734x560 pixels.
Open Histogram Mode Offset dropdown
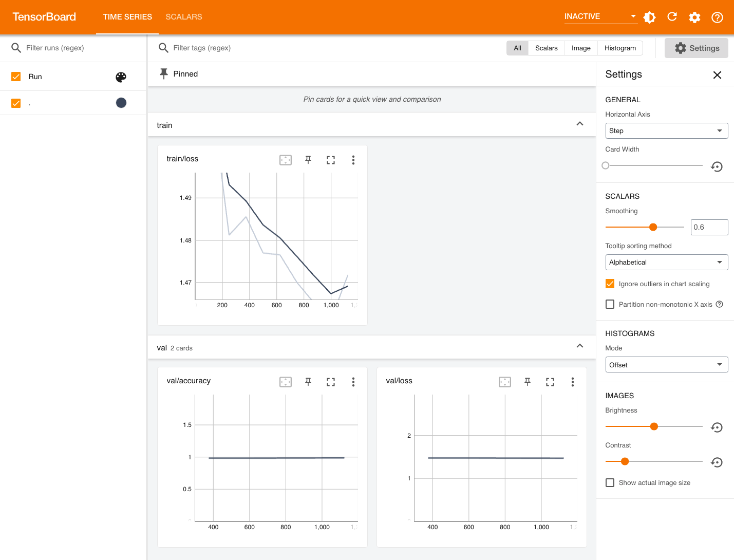coord(667,365)
